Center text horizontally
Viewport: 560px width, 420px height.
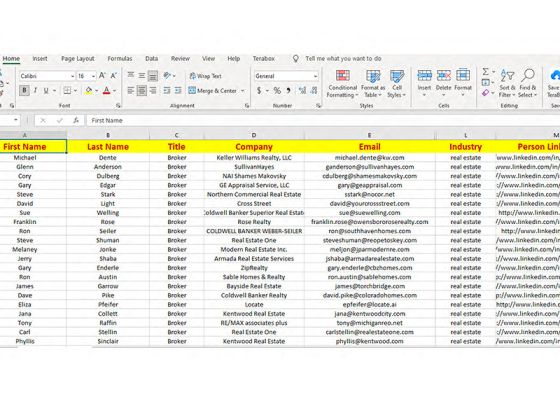142,90
